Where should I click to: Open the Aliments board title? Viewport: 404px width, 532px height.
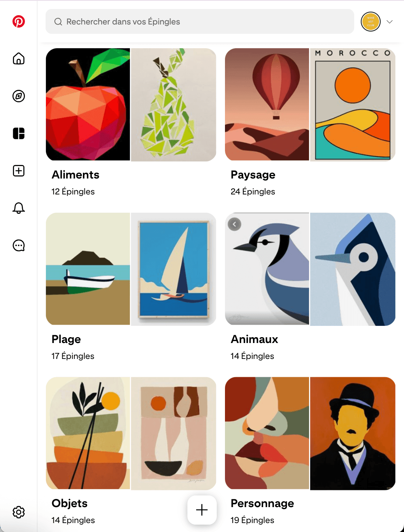coord(76,175)
